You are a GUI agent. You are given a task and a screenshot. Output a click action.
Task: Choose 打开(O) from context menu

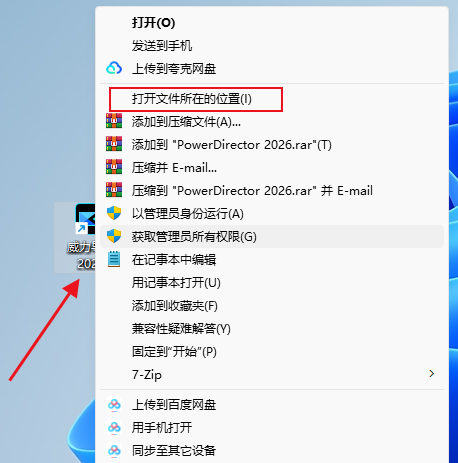(x=272, y=23)
